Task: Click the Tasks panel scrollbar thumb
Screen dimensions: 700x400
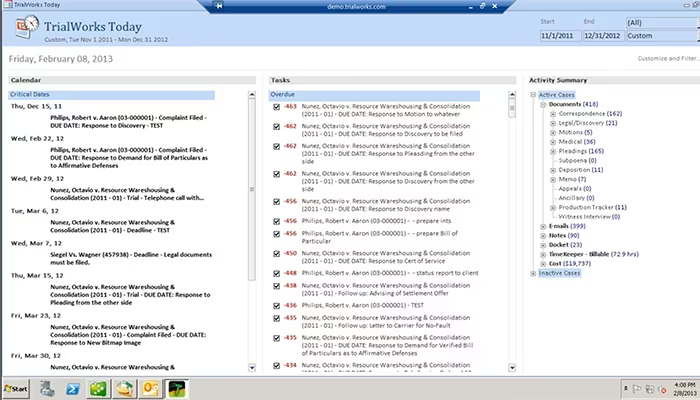Action: click(x=512, y=108)
